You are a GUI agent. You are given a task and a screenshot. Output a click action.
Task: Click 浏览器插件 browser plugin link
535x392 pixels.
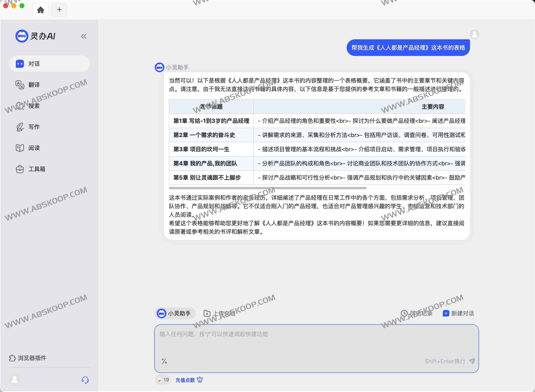28,358
